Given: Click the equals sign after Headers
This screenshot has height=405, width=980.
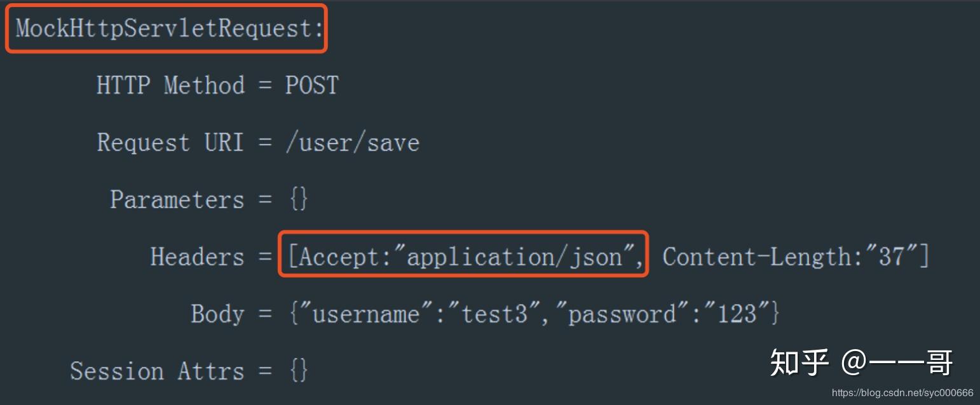Looking at the screenshot, I should pos(265,257).
